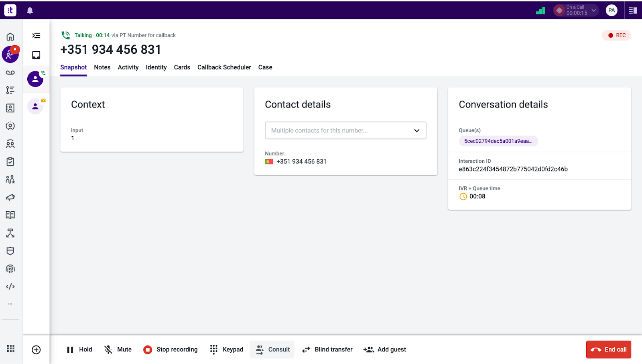Mute the microphone
The image size is (642, 364).
(118, 350)
